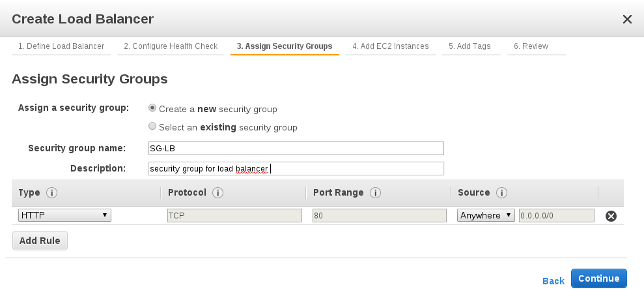Go to Define Load Balancer step
Screen dimensions: 644x298
pyautogui.click(x=61, y=46)
